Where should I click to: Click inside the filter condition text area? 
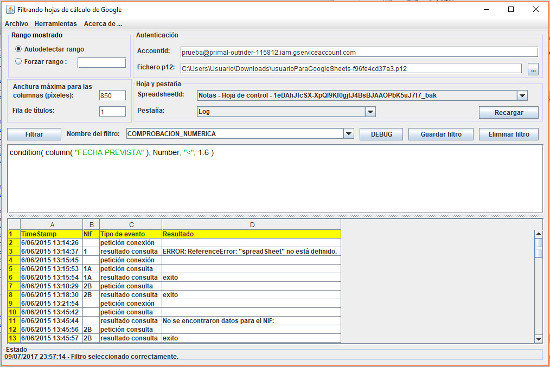[x=275, y=178]
